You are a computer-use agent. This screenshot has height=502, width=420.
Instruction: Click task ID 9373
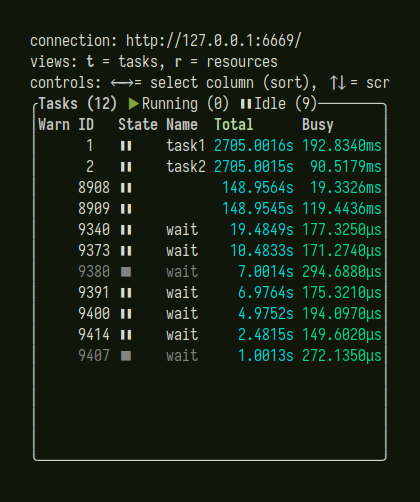(x=94, y=251)
